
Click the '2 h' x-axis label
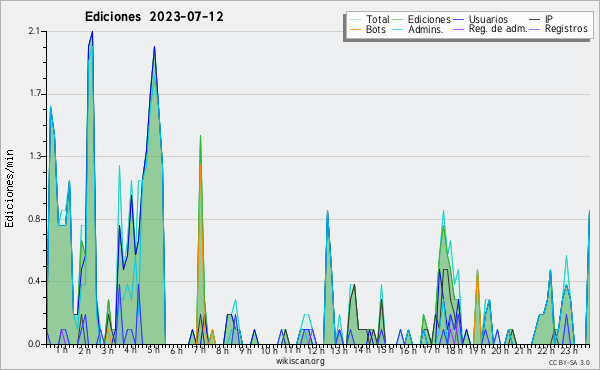tap(85, 350)
